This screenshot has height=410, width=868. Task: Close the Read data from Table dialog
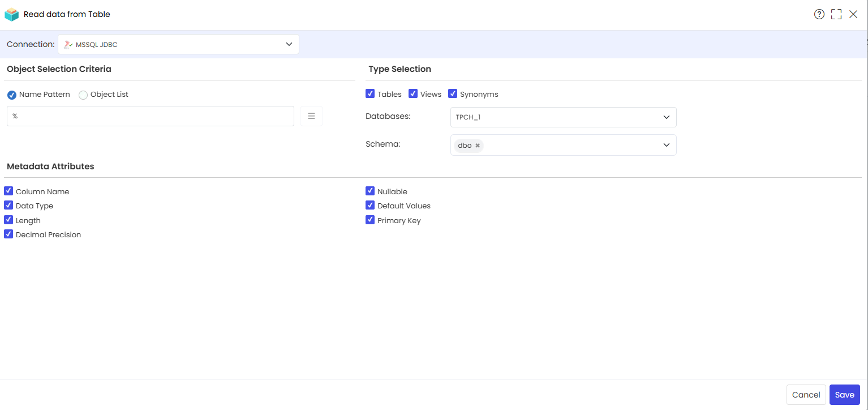click(x=853, y=15)
